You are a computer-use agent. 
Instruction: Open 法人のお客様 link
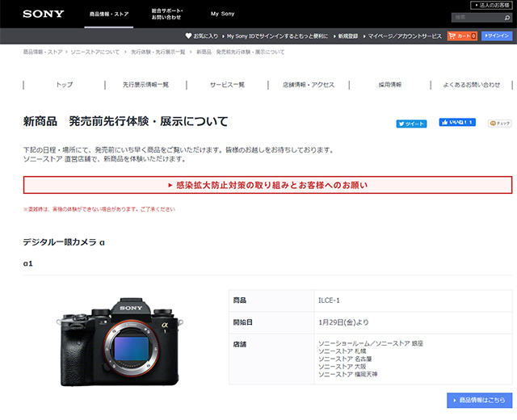point(492,5)
